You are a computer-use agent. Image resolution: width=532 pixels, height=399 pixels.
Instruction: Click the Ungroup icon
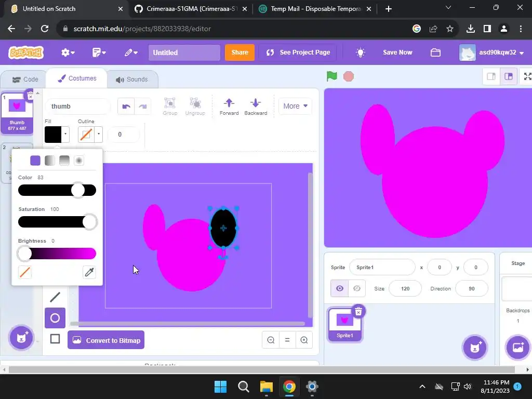195,106
